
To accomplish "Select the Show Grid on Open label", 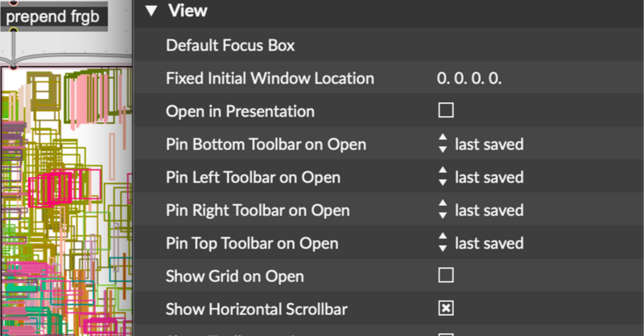I will (x=234, y=277).
